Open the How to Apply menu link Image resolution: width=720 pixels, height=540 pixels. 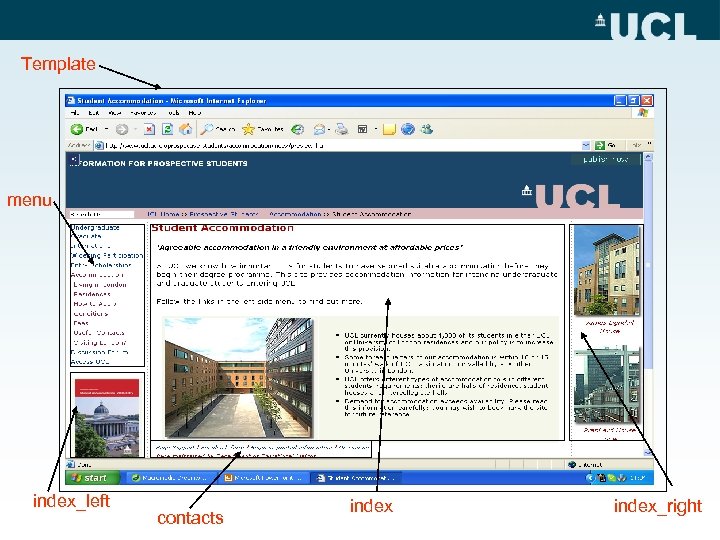95,304
